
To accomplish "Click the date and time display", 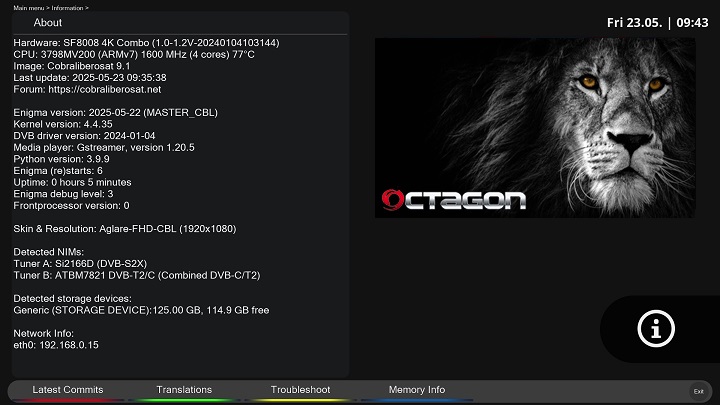I will 658,22.
